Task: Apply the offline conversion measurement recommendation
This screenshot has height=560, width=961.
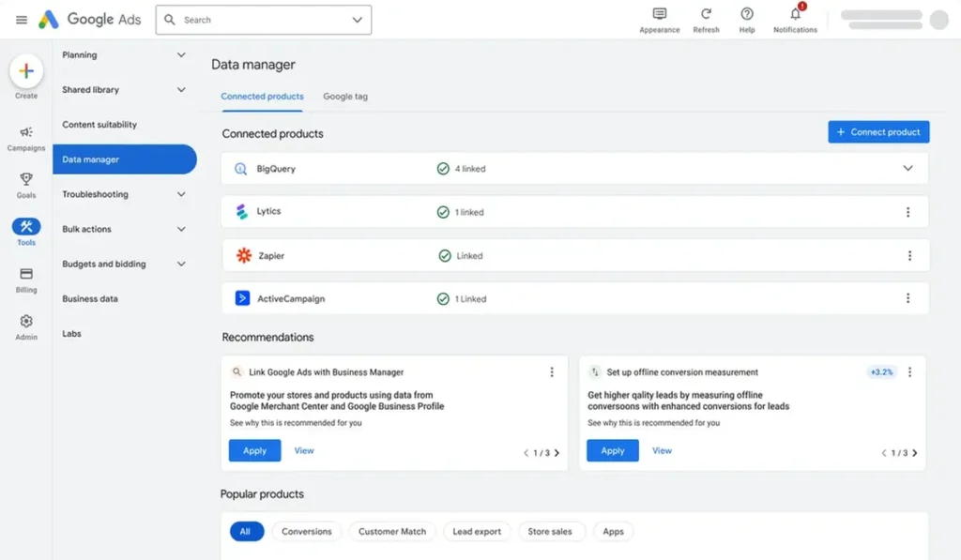Action: tap(611, 450)
